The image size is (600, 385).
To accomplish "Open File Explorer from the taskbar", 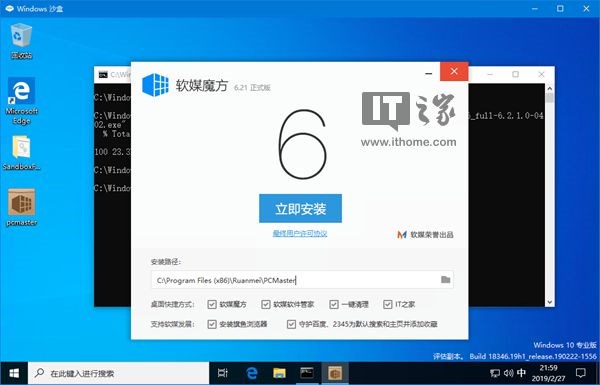I will 279,373.
